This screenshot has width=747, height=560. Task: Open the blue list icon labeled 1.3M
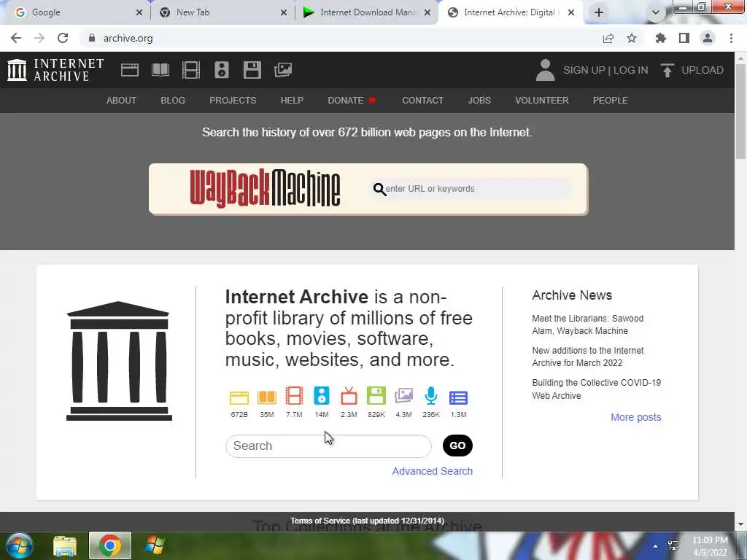(458, 397)
